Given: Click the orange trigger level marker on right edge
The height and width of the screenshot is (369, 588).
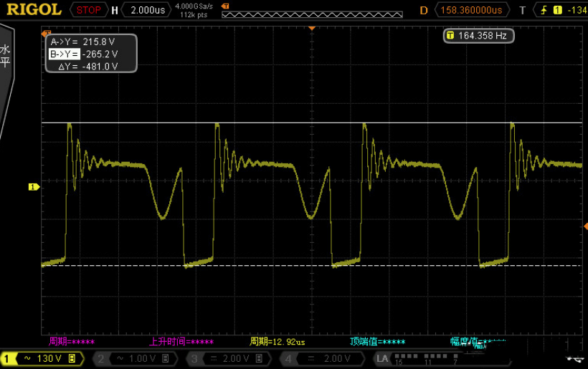Looking at the screenshot, I should click(584, 226).
